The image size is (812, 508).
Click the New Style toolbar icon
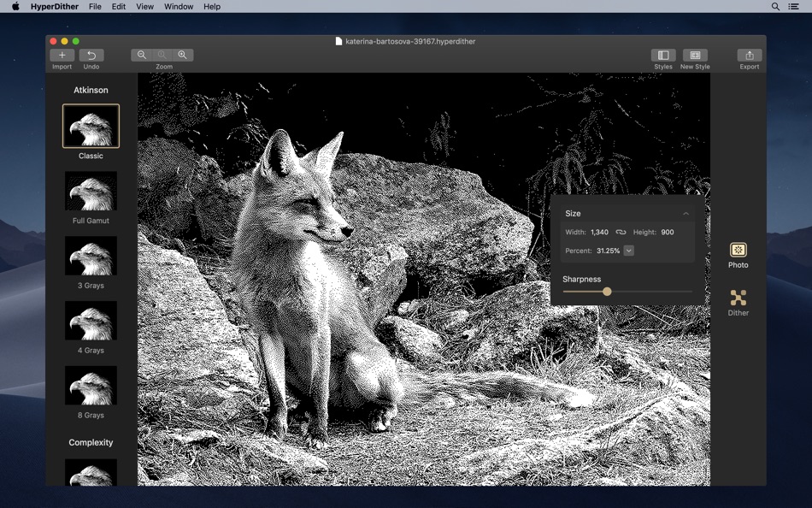(695, 56)
